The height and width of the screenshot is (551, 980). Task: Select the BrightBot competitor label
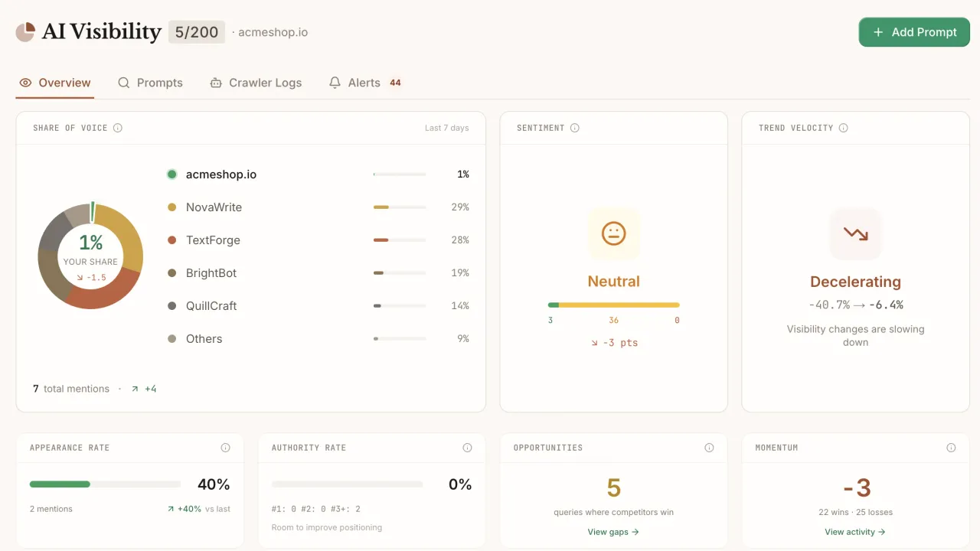[211, 273]
